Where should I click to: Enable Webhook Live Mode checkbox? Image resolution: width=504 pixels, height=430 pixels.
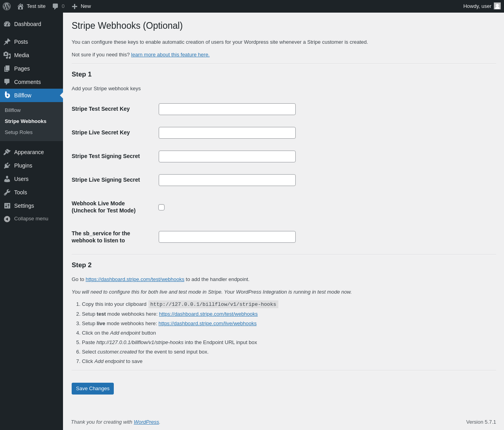pos(161,207)
